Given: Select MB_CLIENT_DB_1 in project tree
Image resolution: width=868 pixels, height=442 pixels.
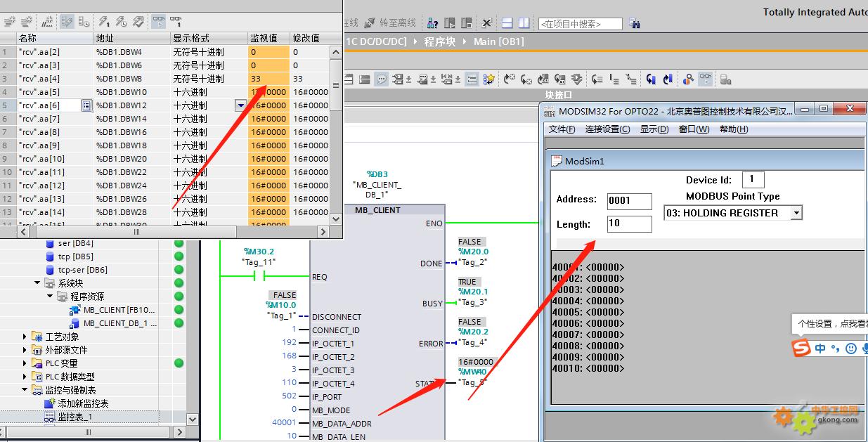Looking at the screenshot, I should pos(120,323).
